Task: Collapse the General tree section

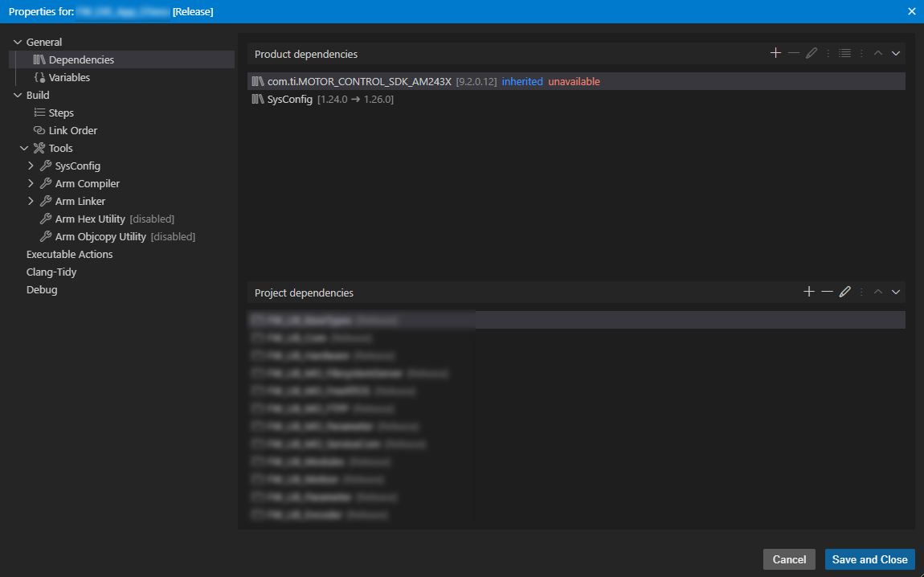Action: point(18,42)
